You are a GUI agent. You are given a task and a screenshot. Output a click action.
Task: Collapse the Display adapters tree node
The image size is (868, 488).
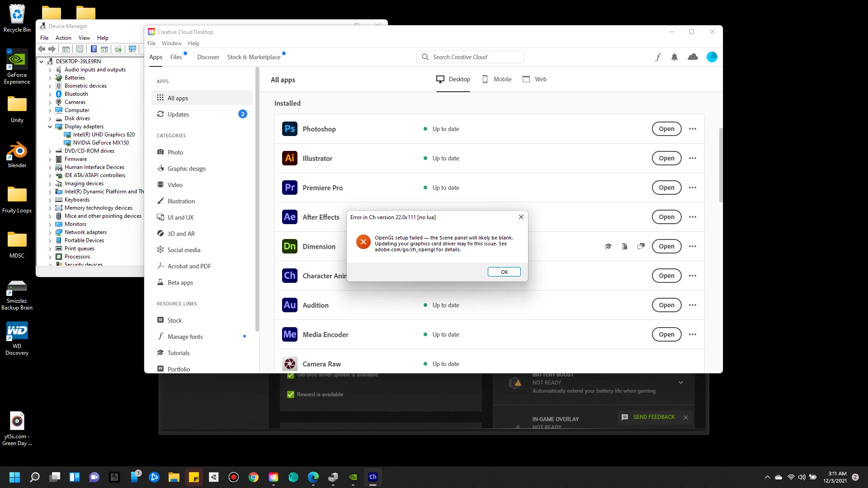click(x=50, y=127)
